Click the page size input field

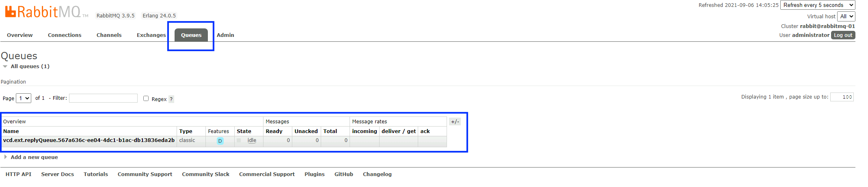[842, 97]
